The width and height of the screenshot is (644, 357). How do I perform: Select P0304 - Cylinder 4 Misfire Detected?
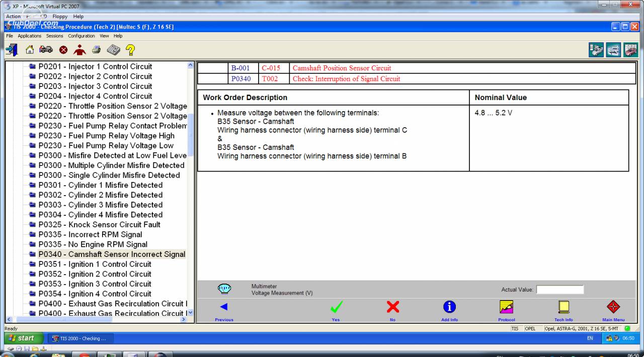click(x=101, y=215)
